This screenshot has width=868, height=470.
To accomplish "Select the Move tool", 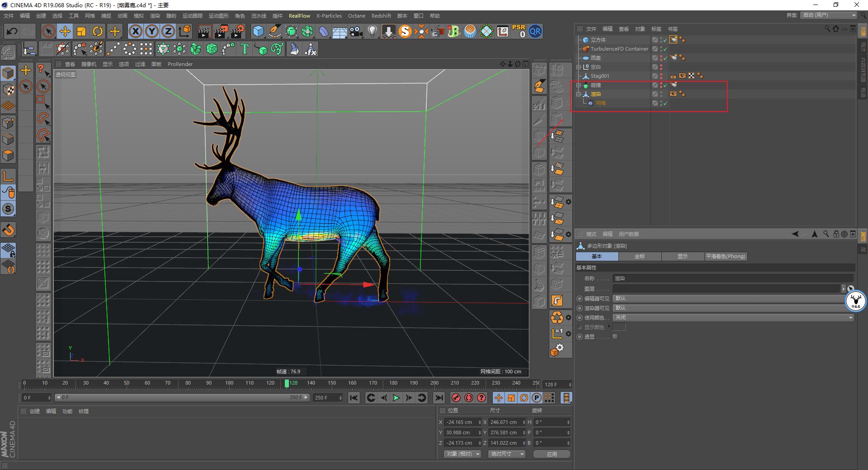I will pos(65,31).
